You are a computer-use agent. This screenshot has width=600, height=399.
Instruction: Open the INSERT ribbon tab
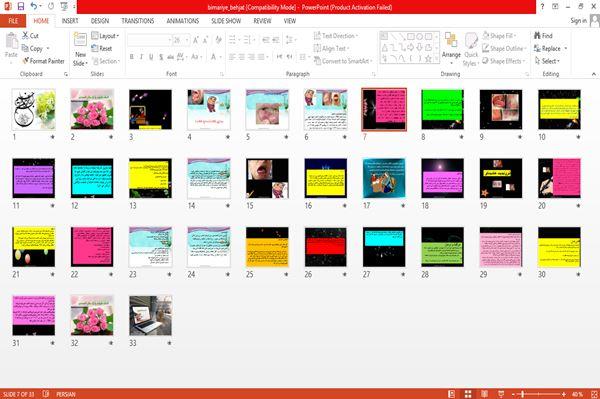click(x=70, y=21)
